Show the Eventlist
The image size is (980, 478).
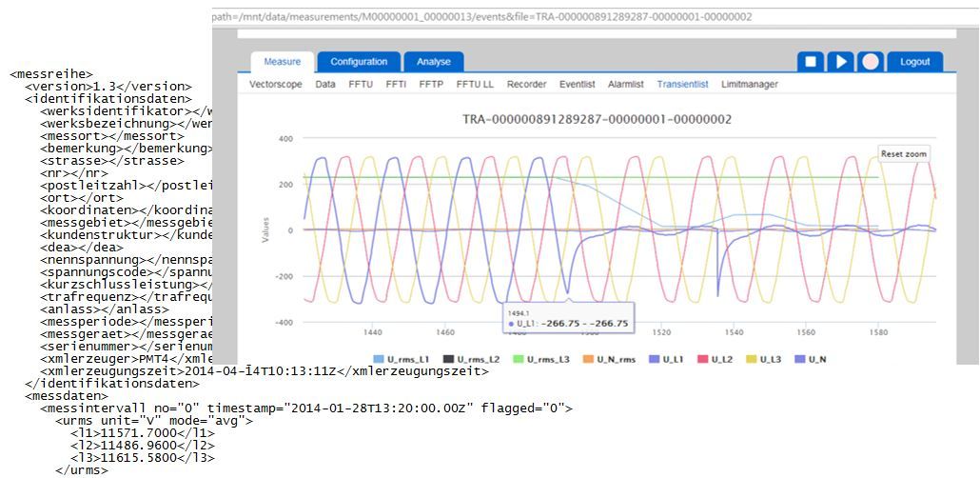click(x=577, y=84)
